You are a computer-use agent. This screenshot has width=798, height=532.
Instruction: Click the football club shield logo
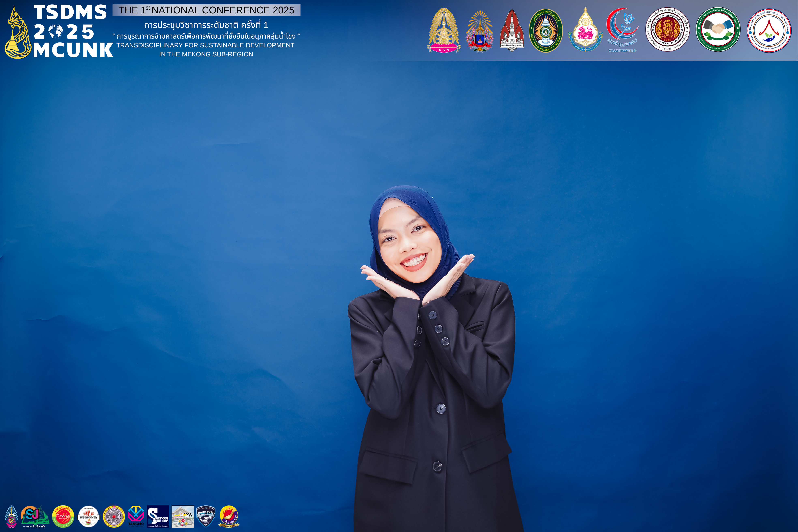[206, 516]
